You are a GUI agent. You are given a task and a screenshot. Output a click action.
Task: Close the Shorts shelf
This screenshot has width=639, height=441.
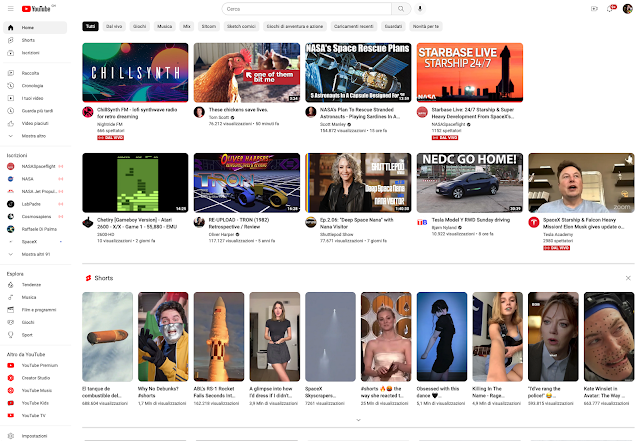click(x=628, y=276)
